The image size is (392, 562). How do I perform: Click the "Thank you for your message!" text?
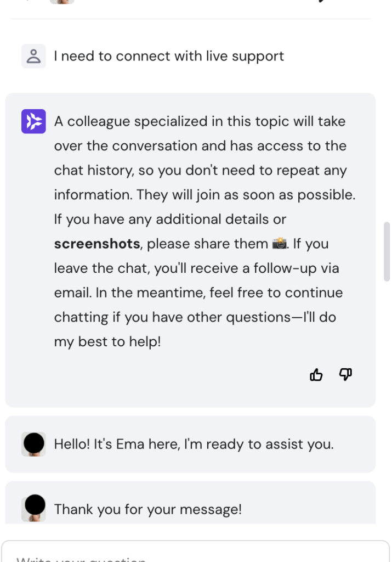(147, 509)
